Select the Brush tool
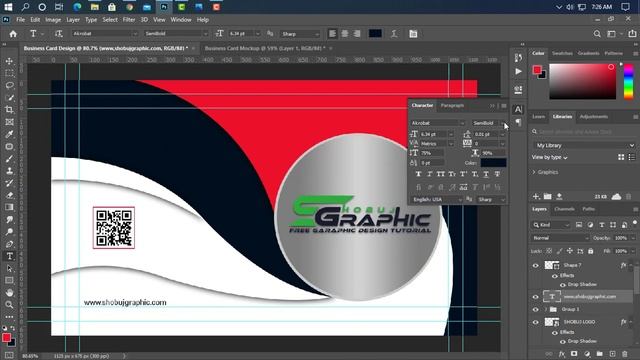The image size is (640, 360). [9, 159]
